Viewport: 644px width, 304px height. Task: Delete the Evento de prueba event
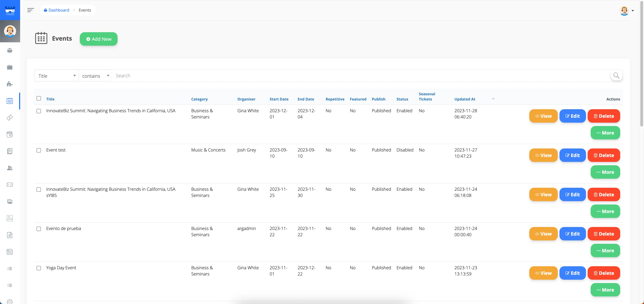tap(604, 234)
